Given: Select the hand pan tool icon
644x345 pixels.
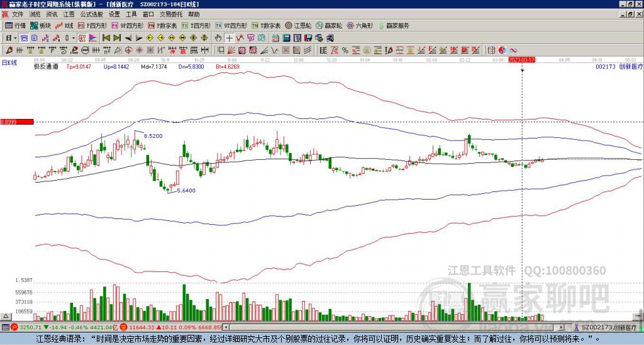Looking at the screenshot, I should click(x=218, y=38).
